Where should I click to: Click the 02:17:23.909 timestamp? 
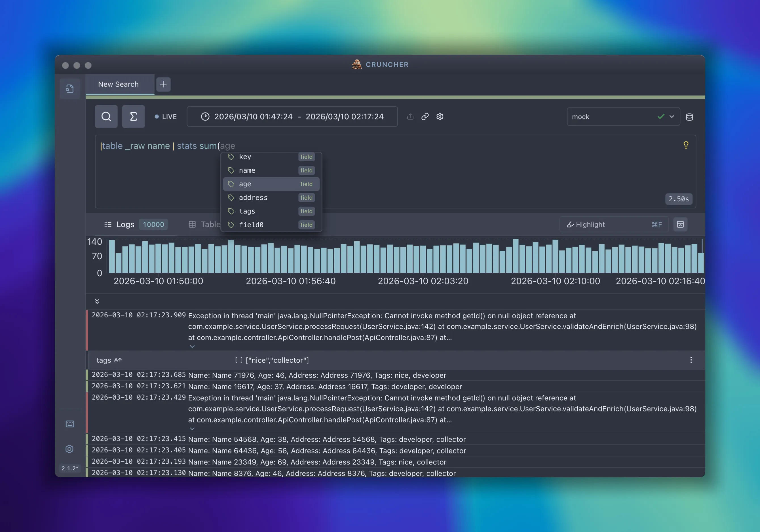139,315
